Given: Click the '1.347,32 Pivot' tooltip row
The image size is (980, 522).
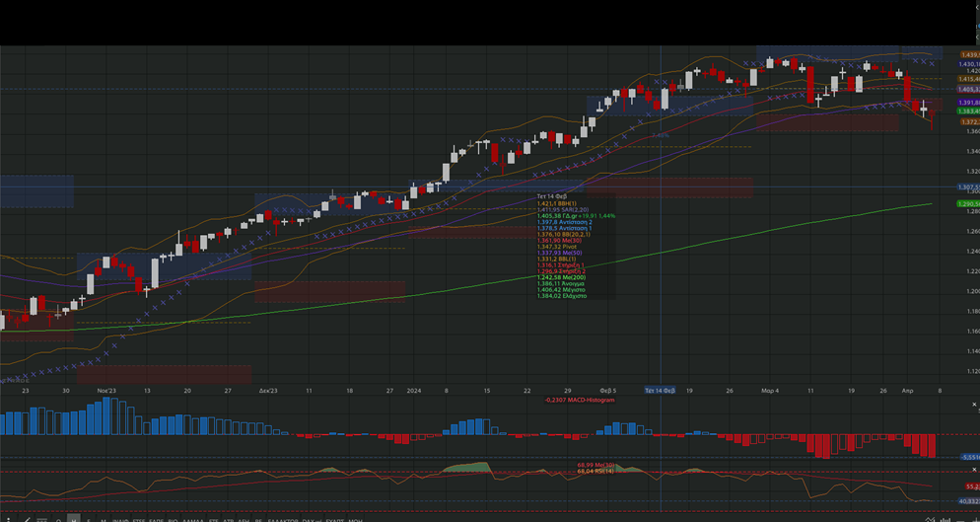Looking at the screenshot, I should click(x=557, y=248).
